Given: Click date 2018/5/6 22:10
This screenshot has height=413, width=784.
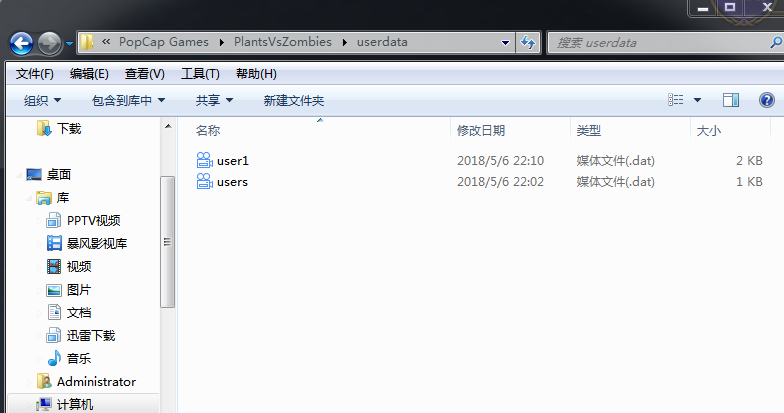Looking at the screenshot, I should click(x=500, y=160).
